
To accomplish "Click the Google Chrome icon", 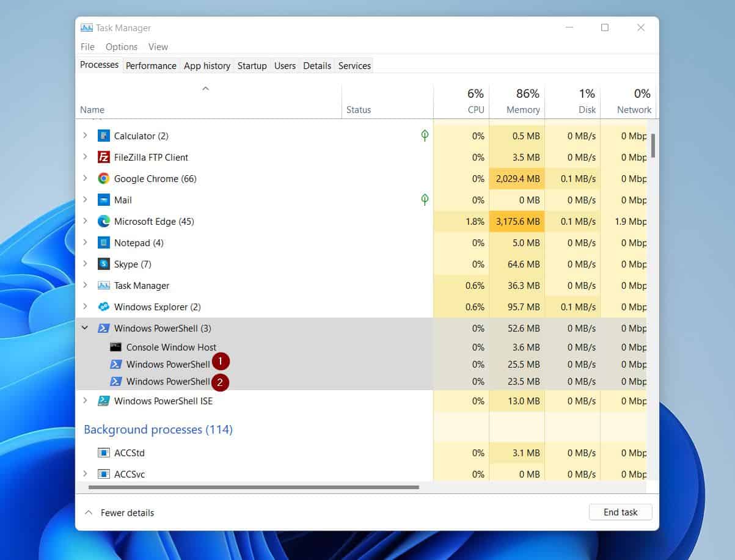I will pyautogui.click(x=103, y=178).
